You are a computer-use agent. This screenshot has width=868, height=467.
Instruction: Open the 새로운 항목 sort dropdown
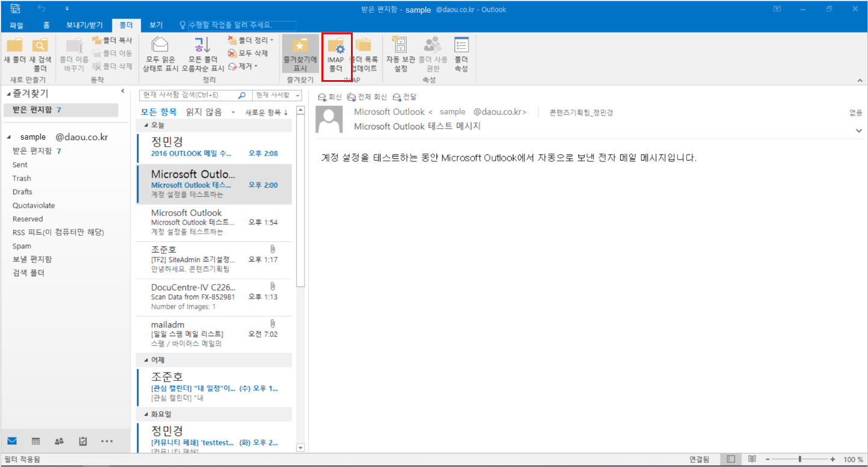pyautogui.click(x=266, y=113)
